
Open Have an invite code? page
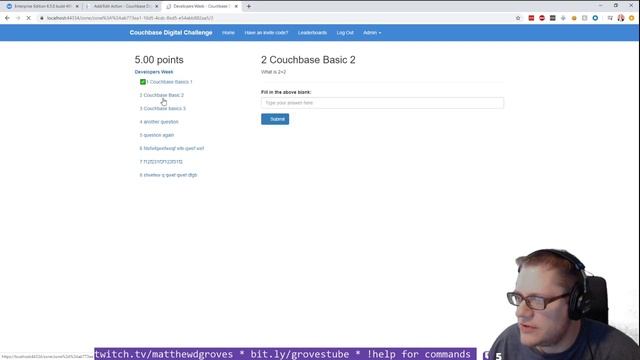(266, 33)
